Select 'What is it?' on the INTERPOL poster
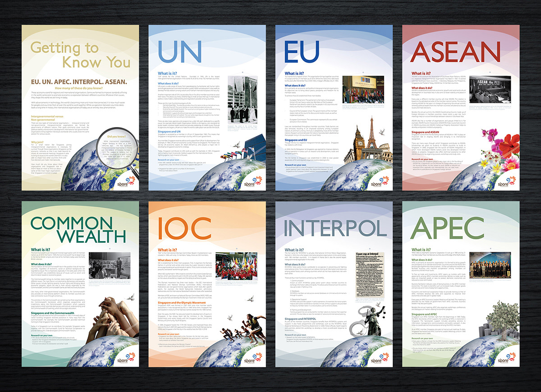 coord(294,250)
